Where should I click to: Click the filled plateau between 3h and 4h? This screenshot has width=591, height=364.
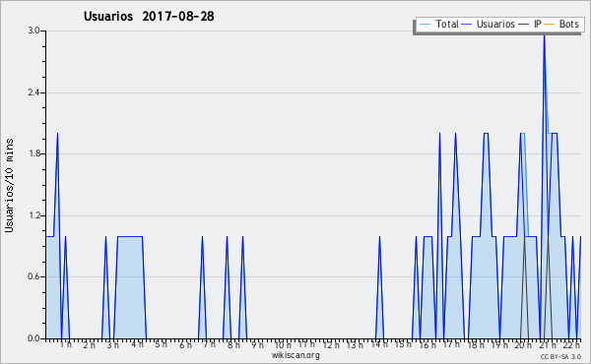(130, 287)
